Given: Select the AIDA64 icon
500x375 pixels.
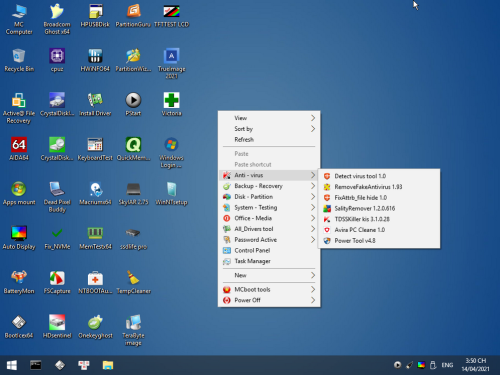Looking at the screenshot, I should pyautogui.click(x=19, y=149).
